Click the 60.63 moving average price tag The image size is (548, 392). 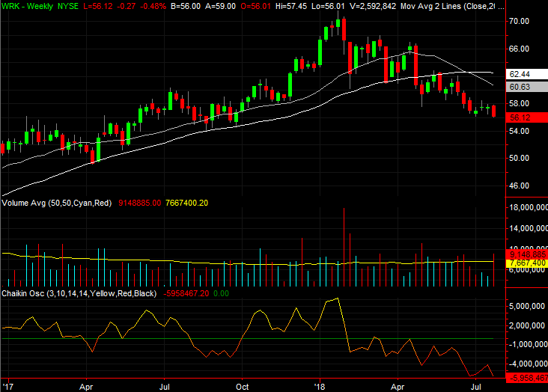[527, 87]
